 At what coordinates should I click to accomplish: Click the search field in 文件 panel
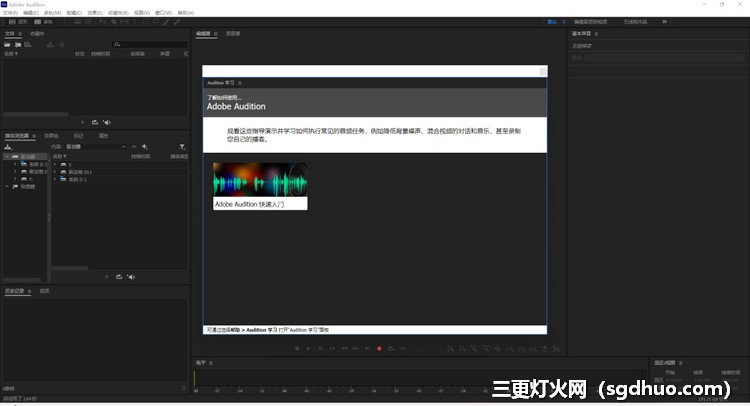(150, 44)
